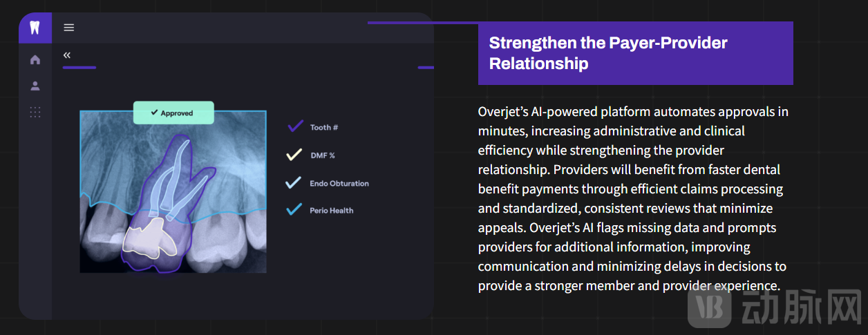Image resolution: width=868 pixels, height=335 pixels.
Task: Click the DMF % label text
Action: click(x=323, y=155)
